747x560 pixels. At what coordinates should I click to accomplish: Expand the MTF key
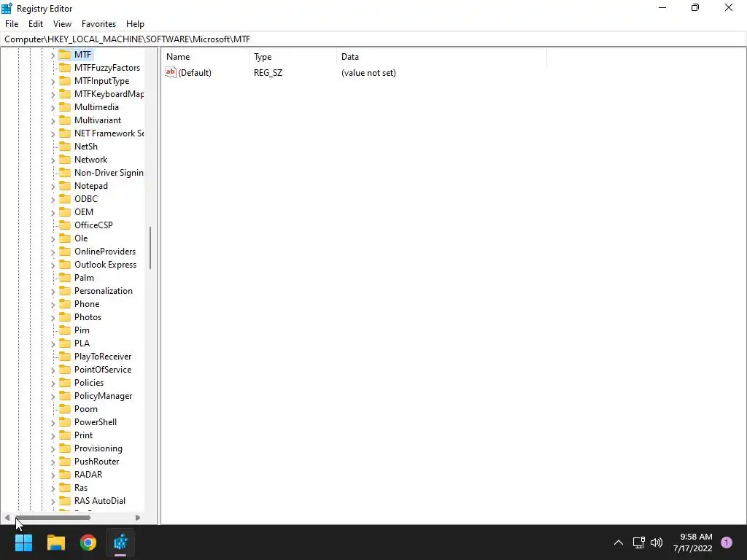point(53,55)
